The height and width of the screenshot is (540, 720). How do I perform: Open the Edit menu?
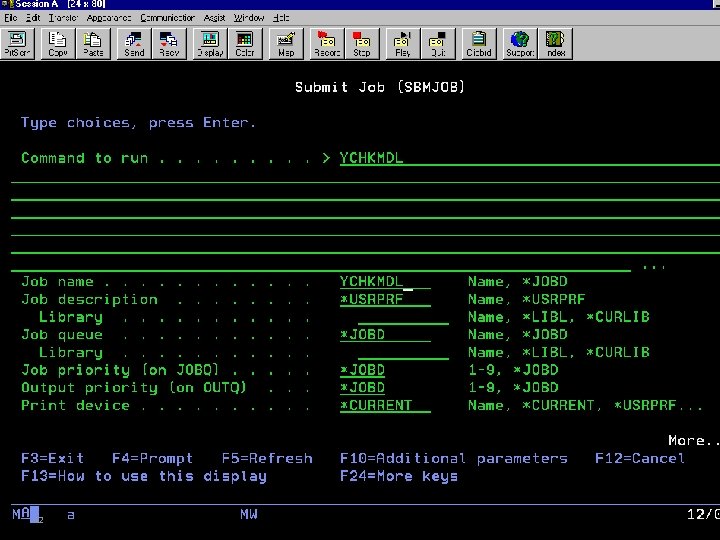click(x=33, y=17)
